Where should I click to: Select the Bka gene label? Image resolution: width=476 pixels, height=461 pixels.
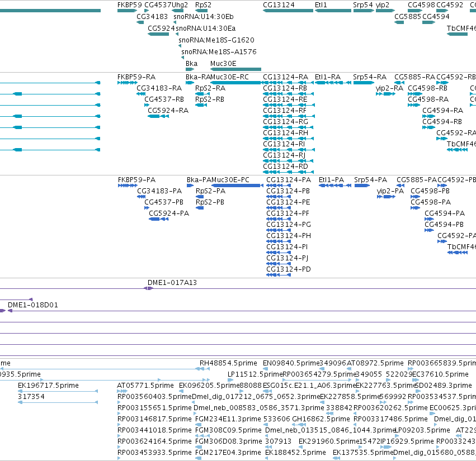tap(191, 63)
